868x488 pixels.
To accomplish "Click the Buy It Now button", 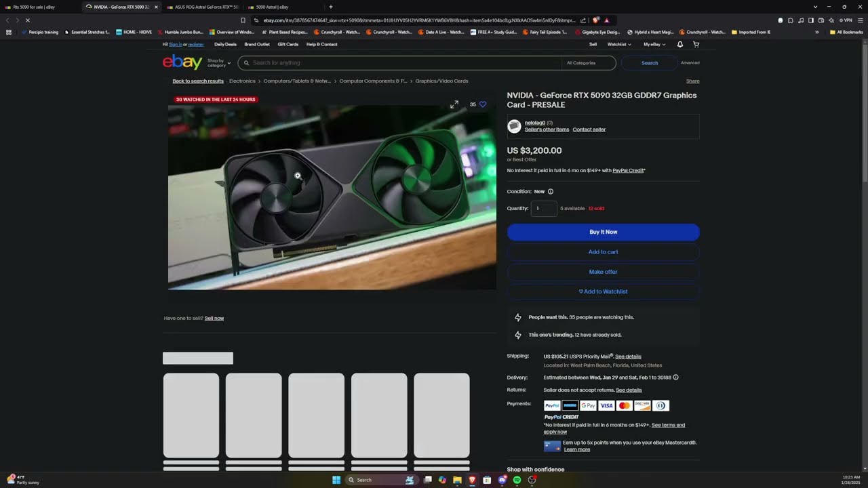I will tap(603, 232).
